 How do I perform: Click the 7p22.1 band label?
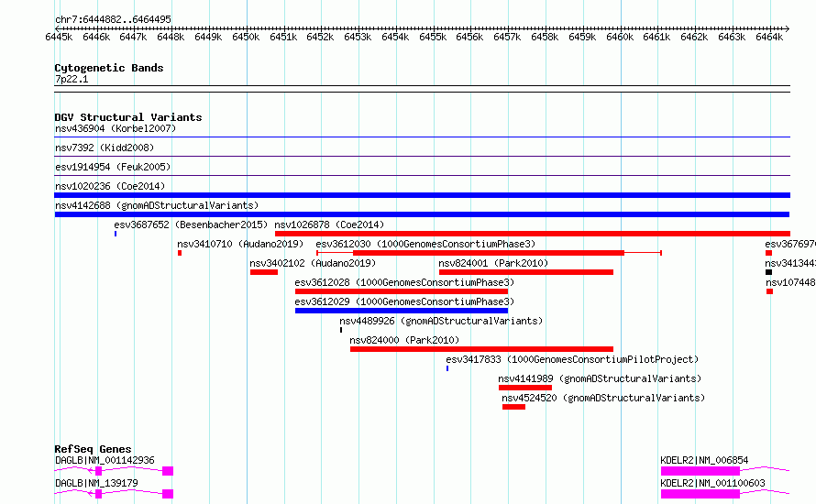click(x=72, y=79)
